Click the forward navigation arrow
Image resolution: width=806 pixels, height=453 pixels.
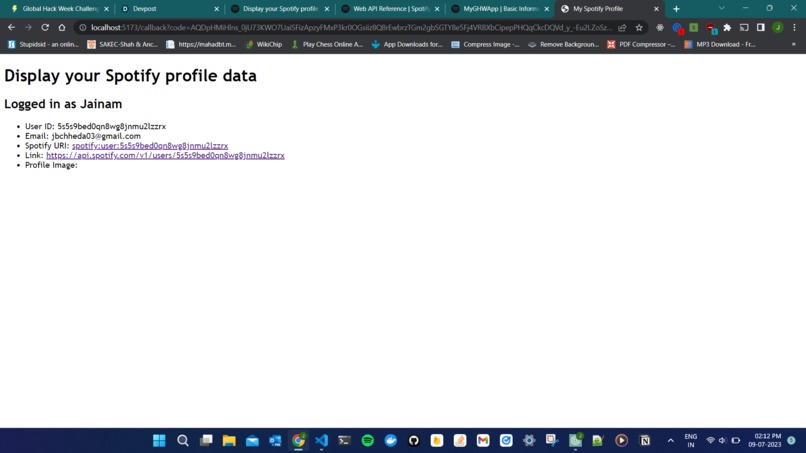pyautogui.click(x=28, y=27)
